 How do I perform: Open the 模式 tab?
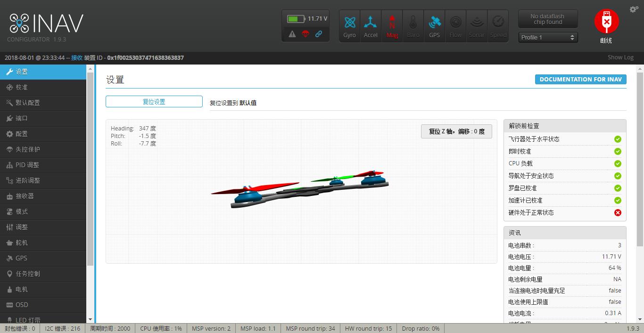click(x=43, y=211)
